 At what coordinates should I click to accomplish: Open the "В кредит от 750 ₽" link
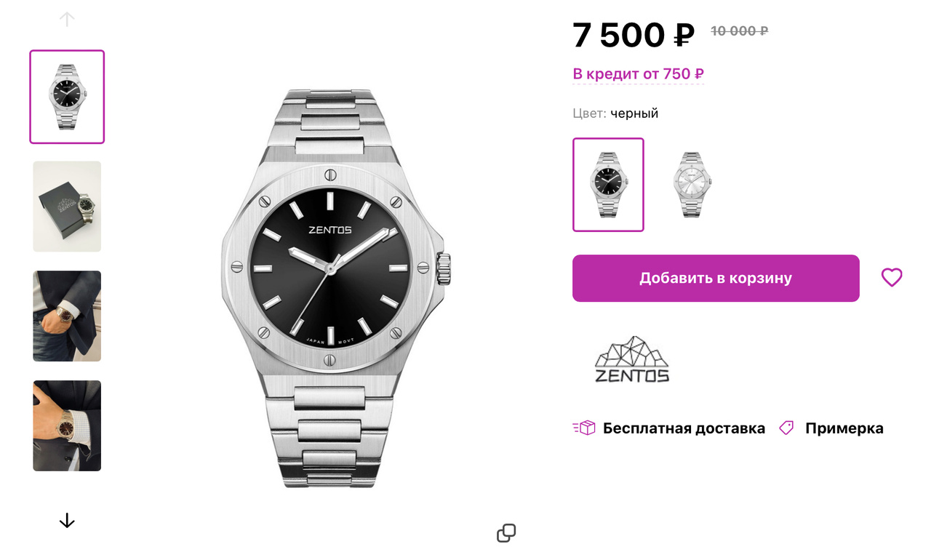pos(638,74)
